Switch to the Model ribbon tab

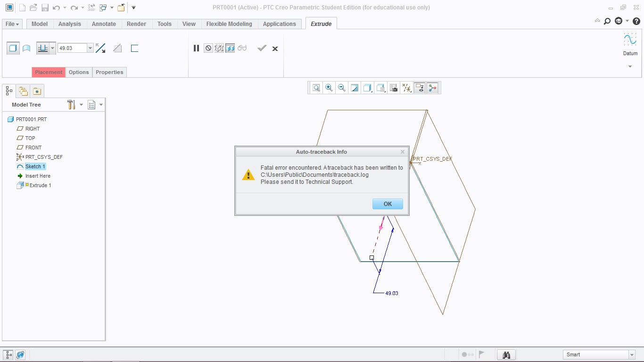click(40, 24)
